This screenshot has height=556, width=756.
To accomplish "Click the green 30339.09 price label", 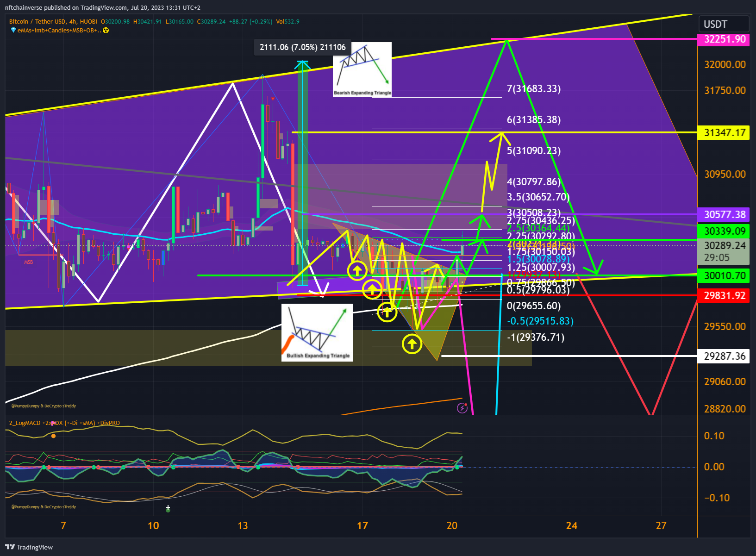I will pyautogui.click(x=724, y=231).
